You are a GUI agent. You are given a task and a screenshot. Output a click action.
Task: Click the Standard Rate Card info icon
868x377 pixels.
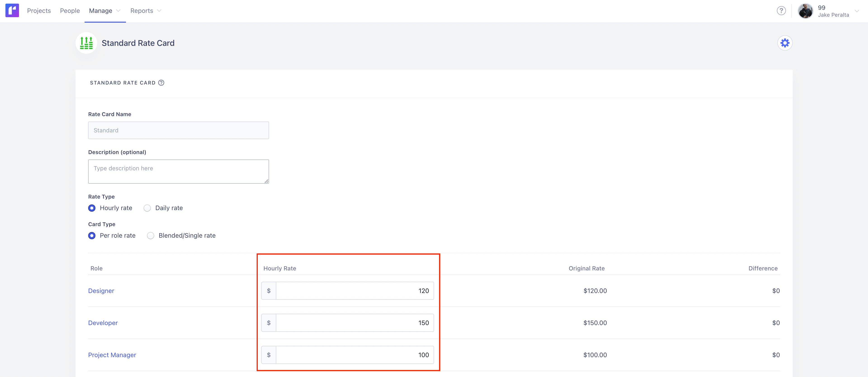(161, 83)
